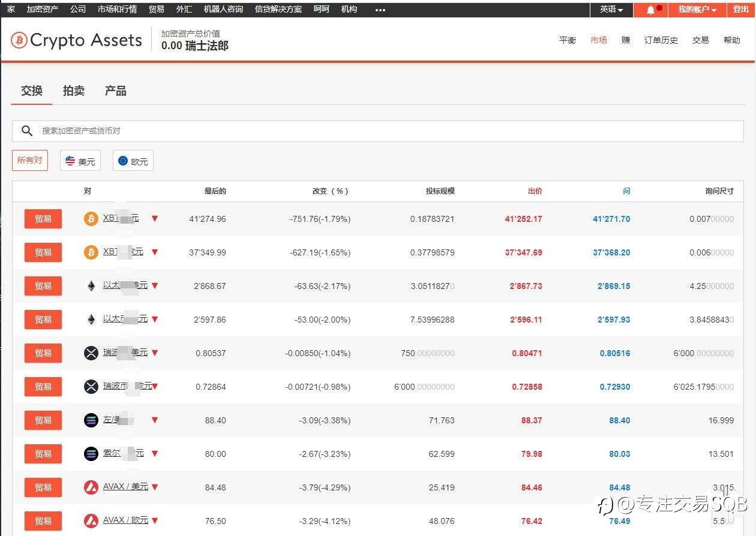Click Bitcoin icon in the 41'274.96 row

pyautogui.click(x=91, y=219)
